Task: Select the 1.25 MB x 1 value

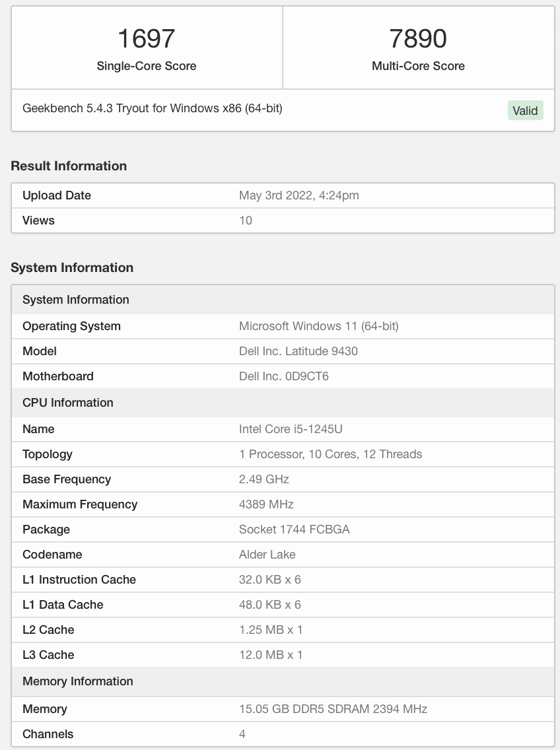Action: coord(271,630)
